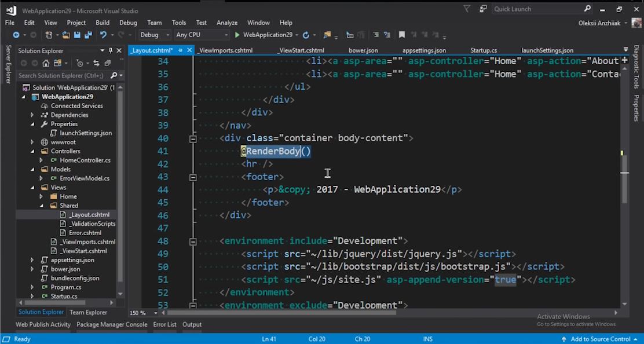Viewport: 644px width, 344px height.
Task: Undo the last edit
Action: pyautogui.click(x=103, y=35)
